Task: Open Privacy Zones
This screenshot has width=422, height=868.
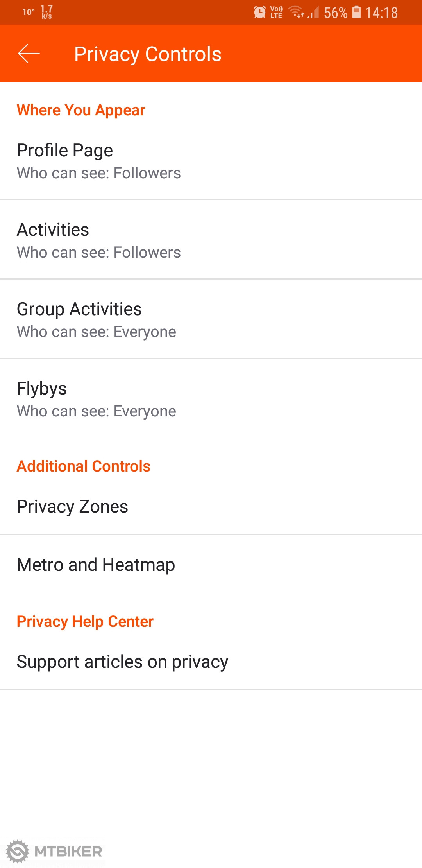Action: click(x=211, y=506)
